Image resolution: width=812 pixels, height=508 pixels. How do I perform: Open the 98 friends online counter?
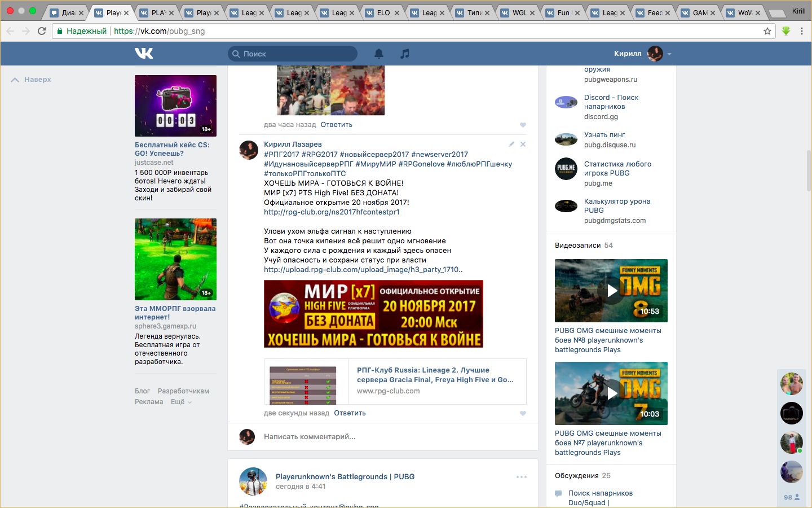[x=791, y=497]
